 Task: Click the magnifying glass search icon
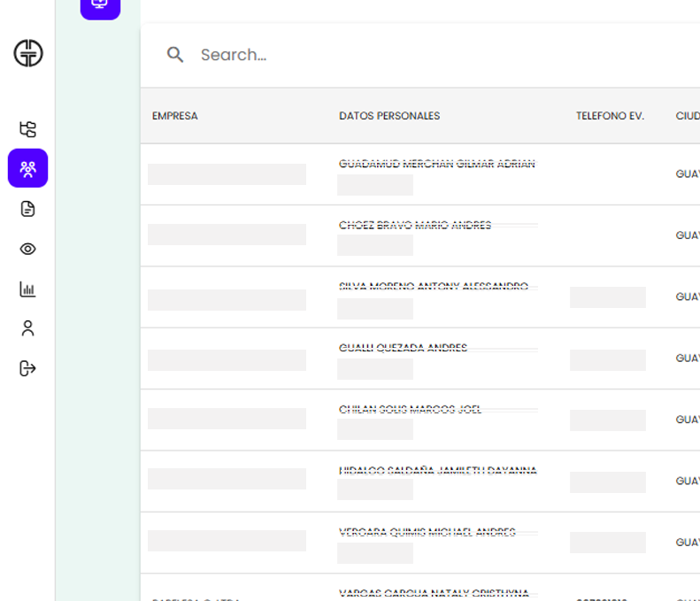175,55
